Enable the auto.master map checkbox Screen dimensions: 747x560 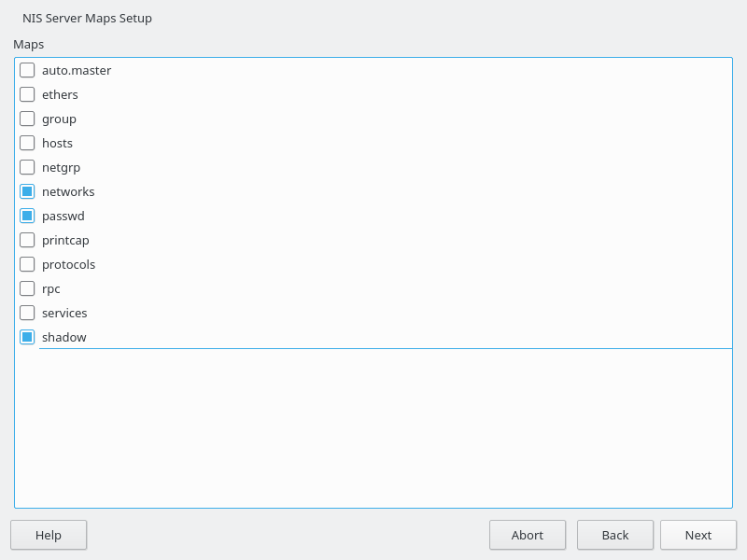tap(27, 70)
